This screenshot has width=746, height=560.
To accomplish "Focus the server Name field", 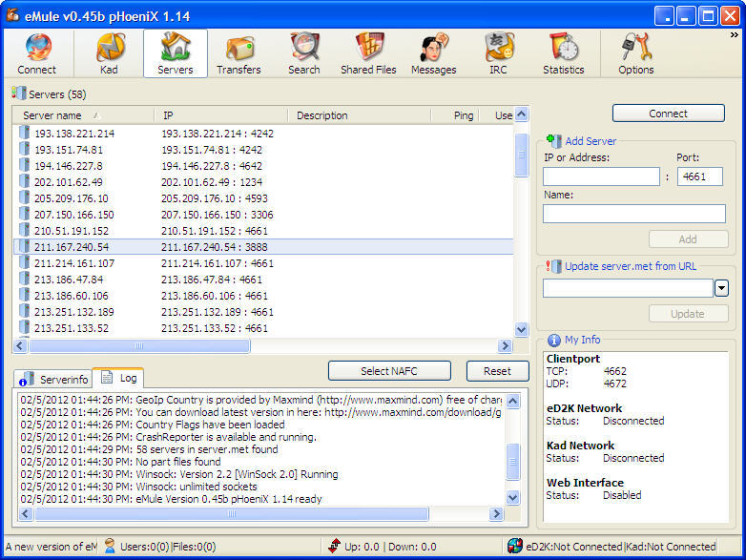I will [x=634, y=214].
